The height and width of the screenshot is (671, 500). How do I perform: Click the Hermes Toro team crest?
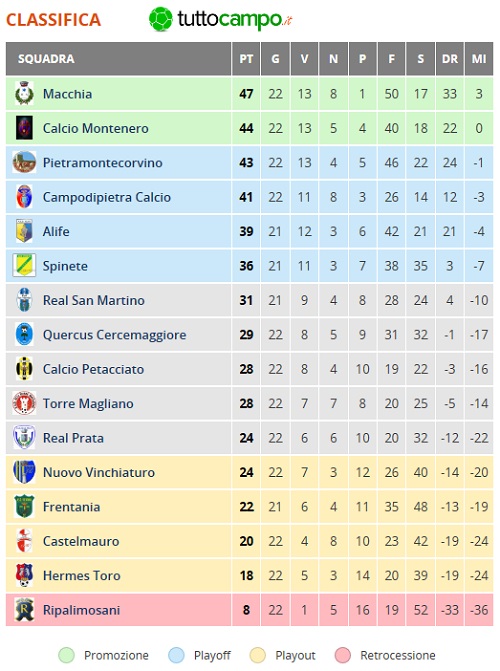[24, 575]
